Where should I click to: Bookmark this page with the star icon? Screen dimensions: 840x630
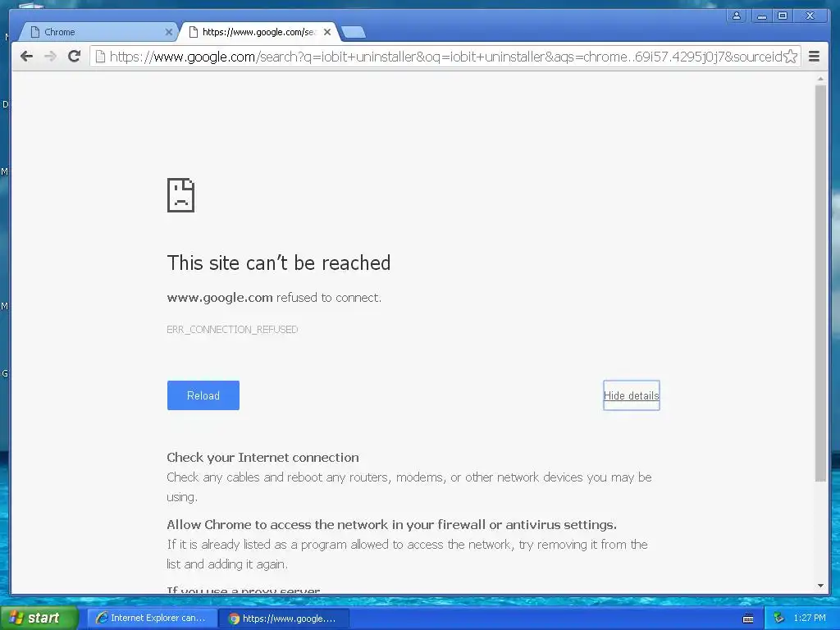tap(790, 57)
